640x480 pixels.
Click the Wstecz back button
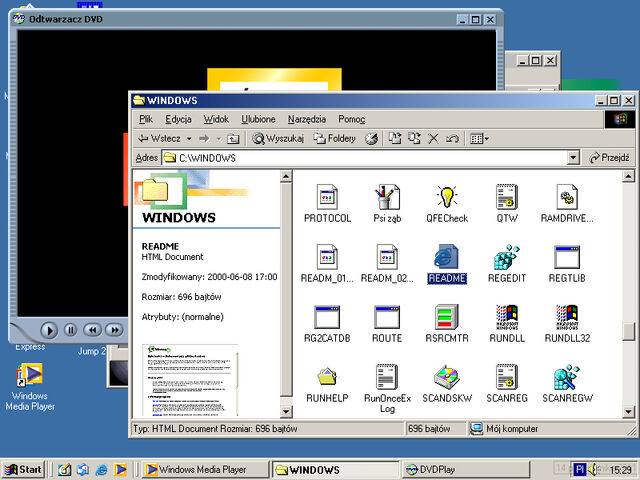point(160,139)
